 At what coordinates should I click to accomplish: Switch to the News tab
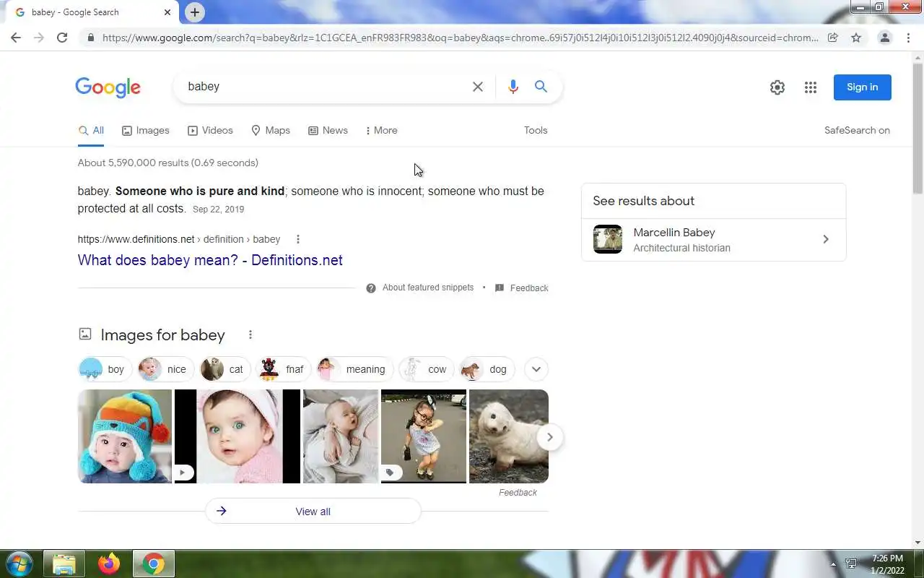(328, 131)
